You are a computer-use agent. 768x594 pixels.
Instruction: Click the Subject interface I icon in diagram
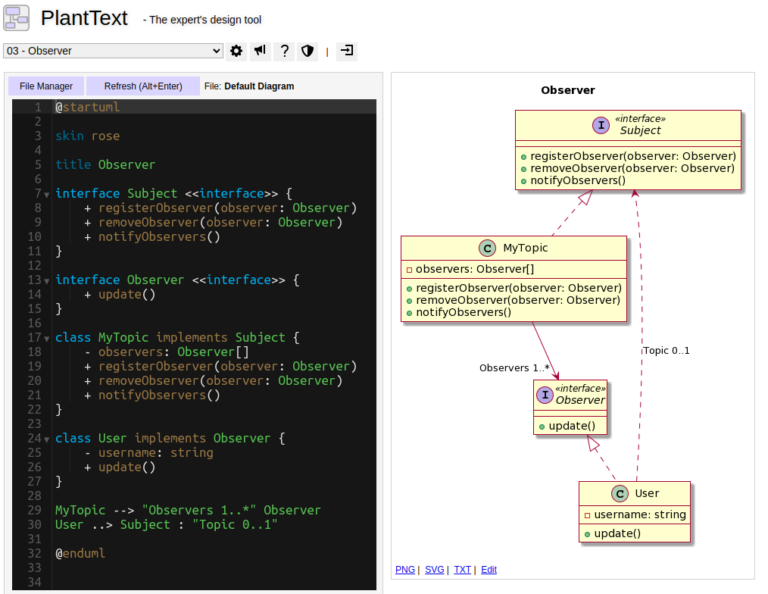(601, 125)
